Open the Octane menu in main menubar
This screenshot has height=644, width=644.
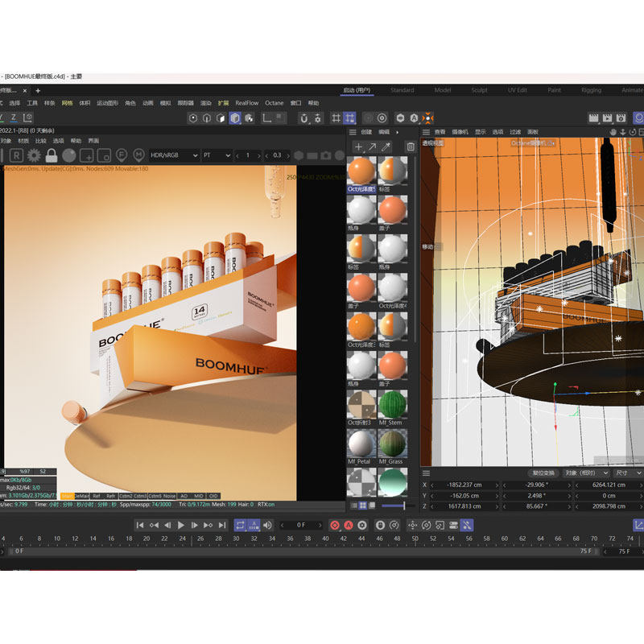pyautogui.click(x=274, y=103)
